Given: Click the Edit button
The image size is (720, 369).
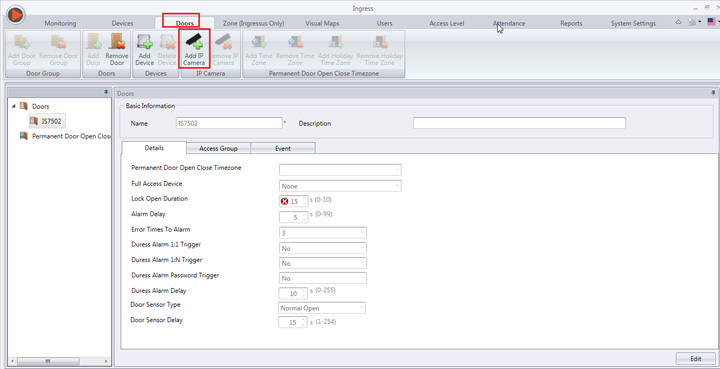Looking at the screenshot, I should click(696, 358).
